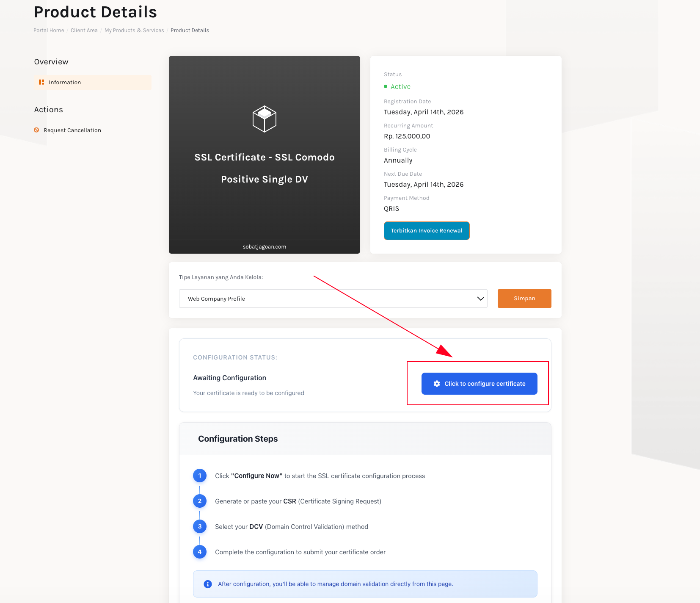700x603 pixels.
Task: Click step 4 numbered circle
Action: (x=200, y=552)
